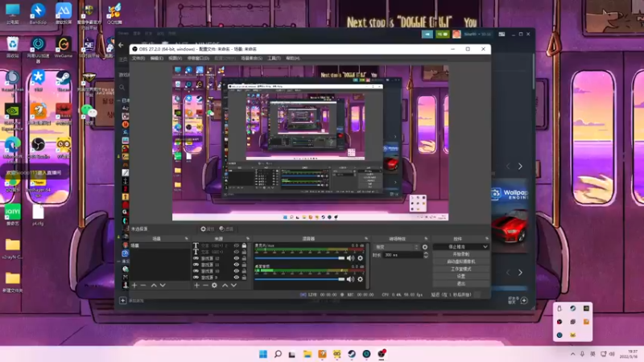Toggle visibility of window capture 9
Screen dimensions: 644x362
tap(236, 278)
